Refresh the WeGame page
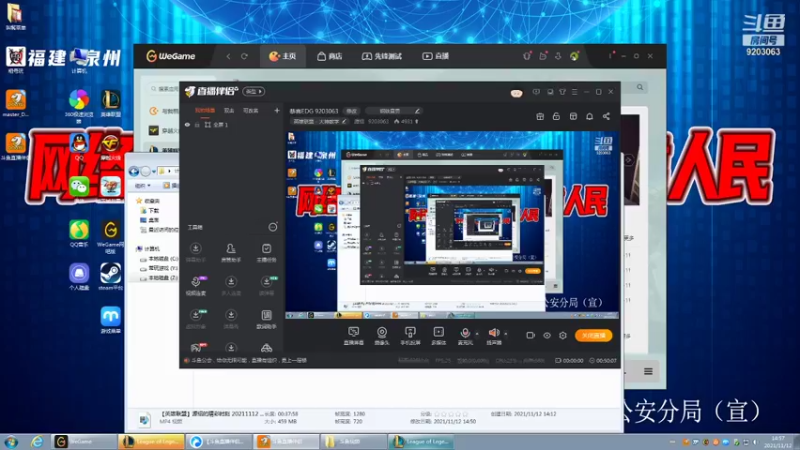Image resolution: width=800 pixels, height=450 pixels. click(244, 56)
